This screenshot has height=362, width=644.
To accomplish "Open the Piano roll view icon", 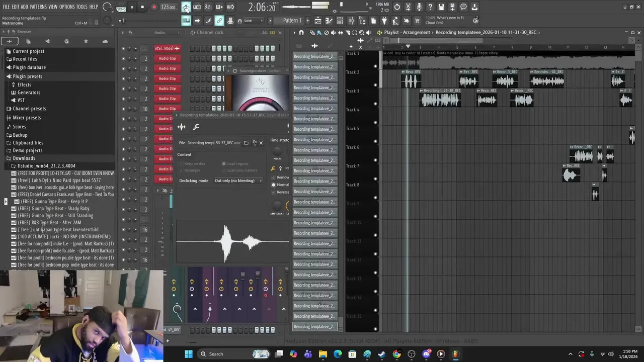I will click(329, 21).
